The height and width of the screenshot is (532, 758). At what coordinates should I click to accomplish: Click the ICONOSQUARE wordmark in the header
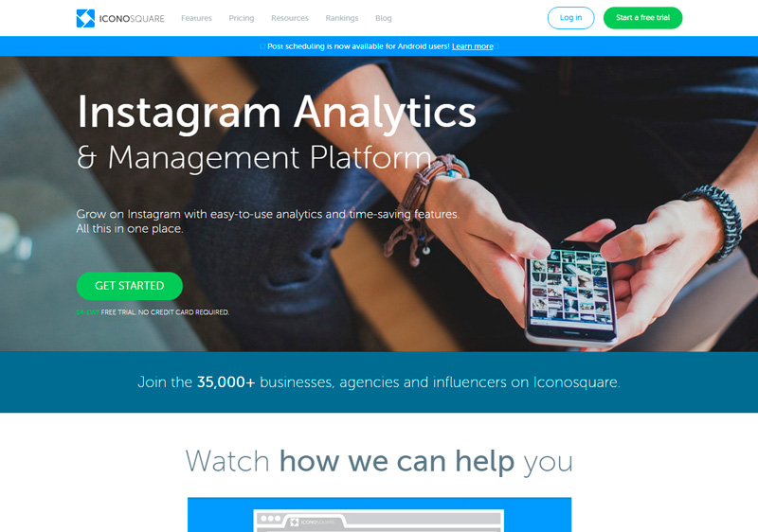click(132, 19)
